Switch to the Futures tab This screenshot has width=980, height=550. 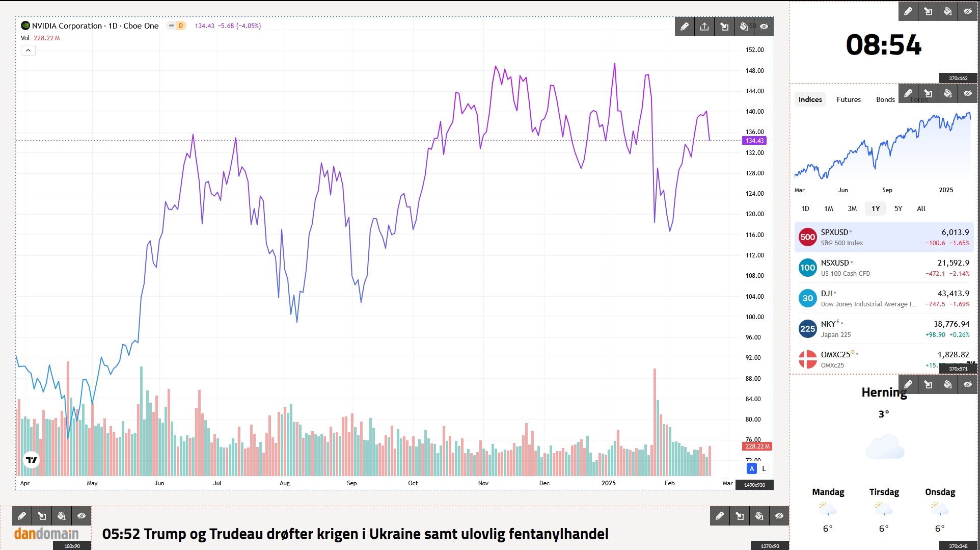(849, 99)
